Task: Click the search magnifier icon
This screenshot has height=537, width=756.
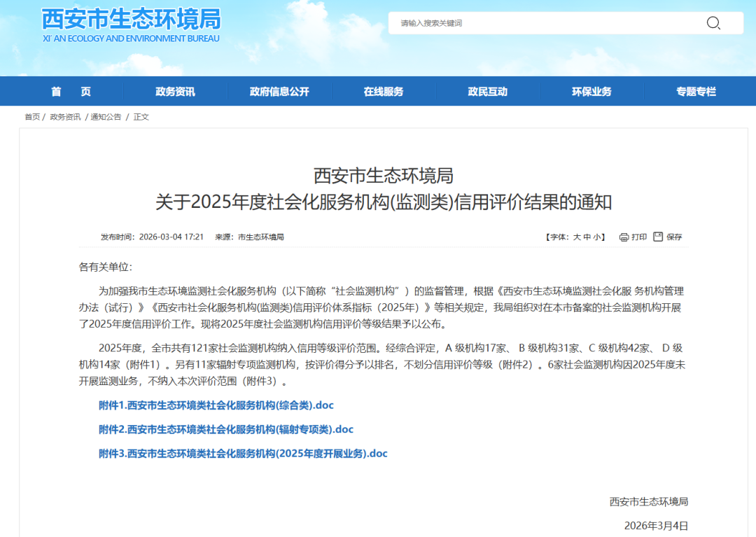Action: point(713,22)
